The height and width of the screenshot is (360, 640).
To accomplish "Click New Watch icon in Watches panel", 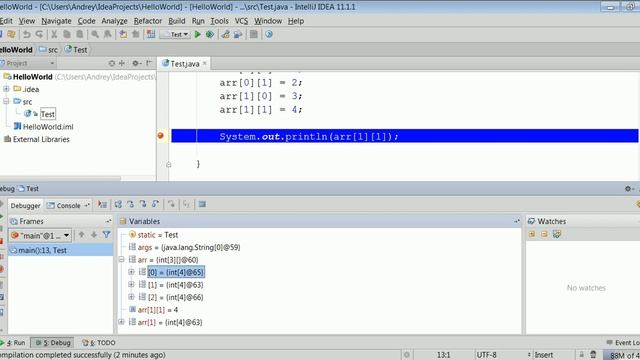I will [532, 234].
